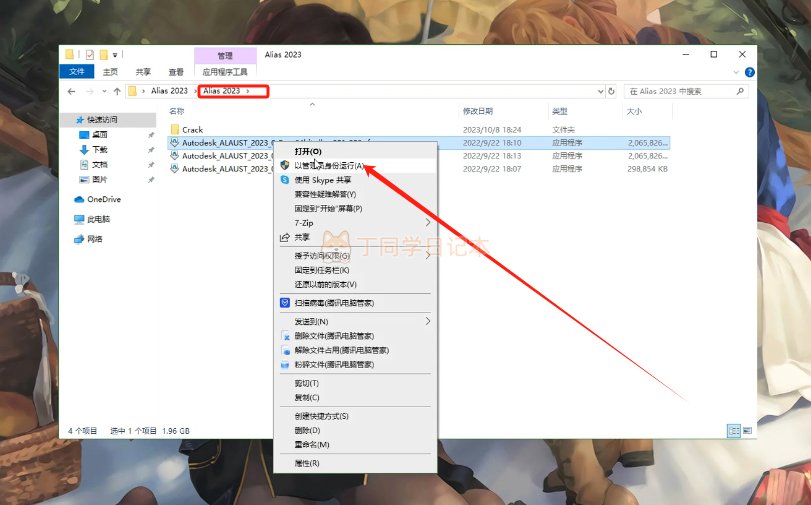Screen dimensions: 811x505
Task: Click the Crack folder icon
Action: (x=175, y=129)
